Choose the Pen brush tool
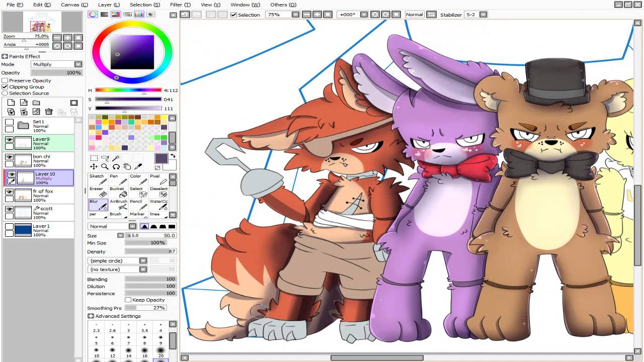 tap(118, 179)
